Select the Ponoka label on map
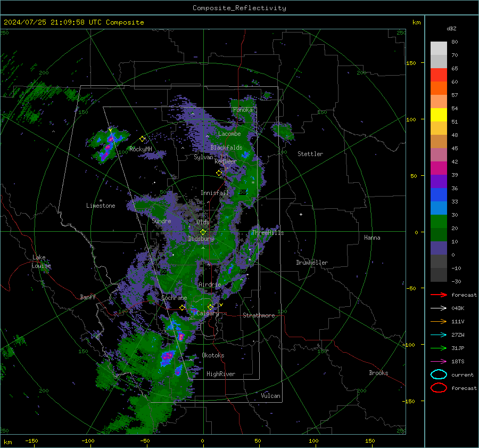This screenshot has width=479, height=448. click(x=243, y=110)
